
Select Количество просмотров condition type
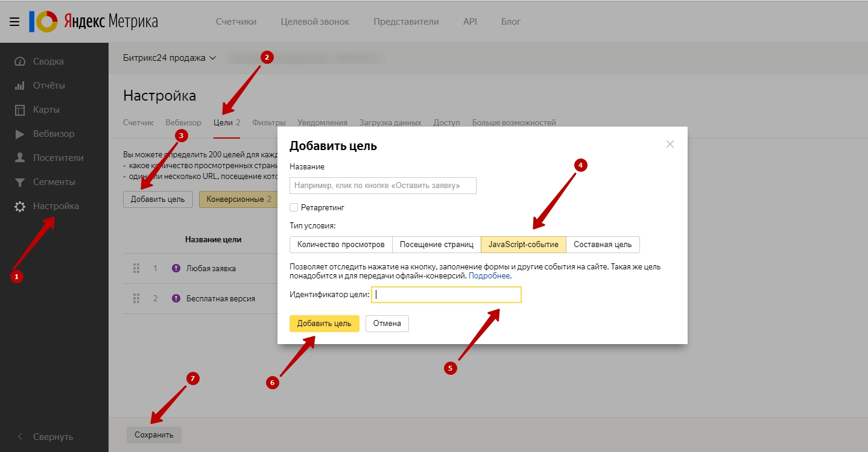pyautogui.click(x=341, y=244)
